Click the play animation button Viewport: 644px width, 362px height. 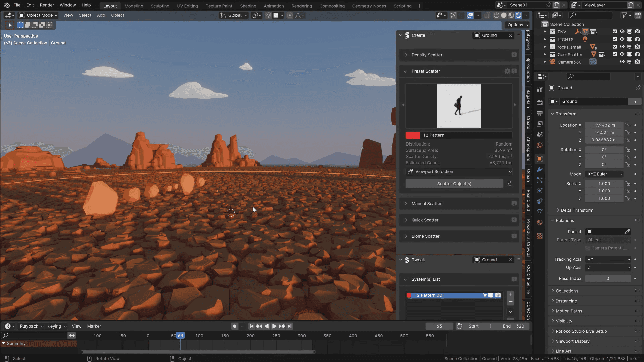[274, 326]
